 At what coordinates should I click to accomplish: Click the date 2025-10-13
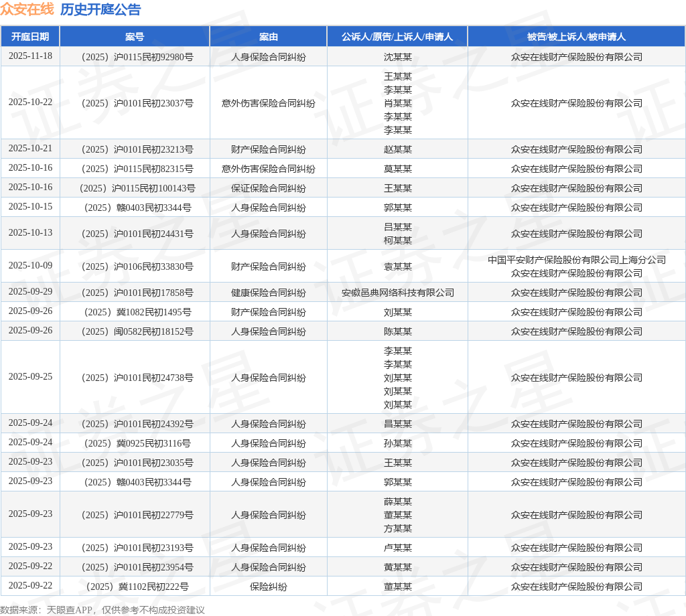(x=30, y=233)
